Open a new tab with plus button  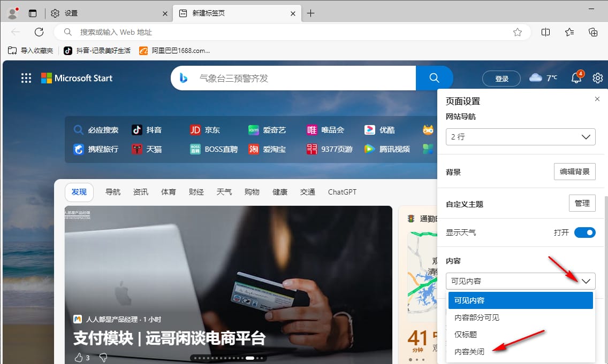point(310,13)
